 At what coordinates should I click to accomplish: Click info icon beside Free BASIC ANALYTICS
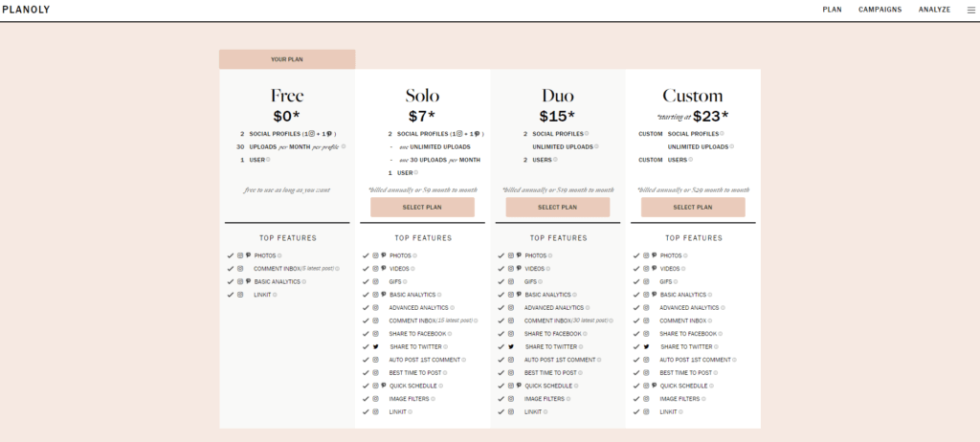click(304, 282)
